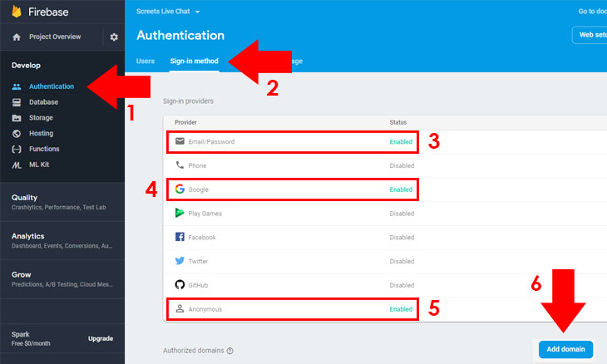
Task: Click the Project Overview home icon
Action: tap(17, 37)
